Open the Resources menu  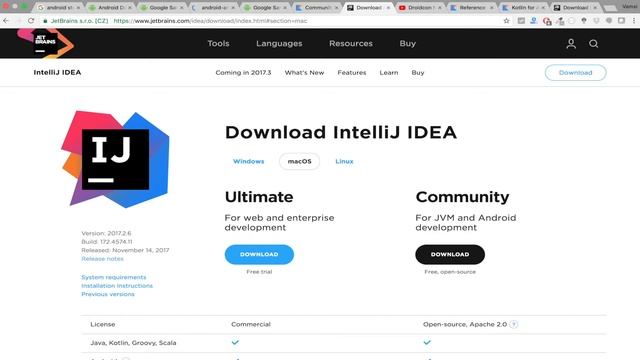point(351,43)
